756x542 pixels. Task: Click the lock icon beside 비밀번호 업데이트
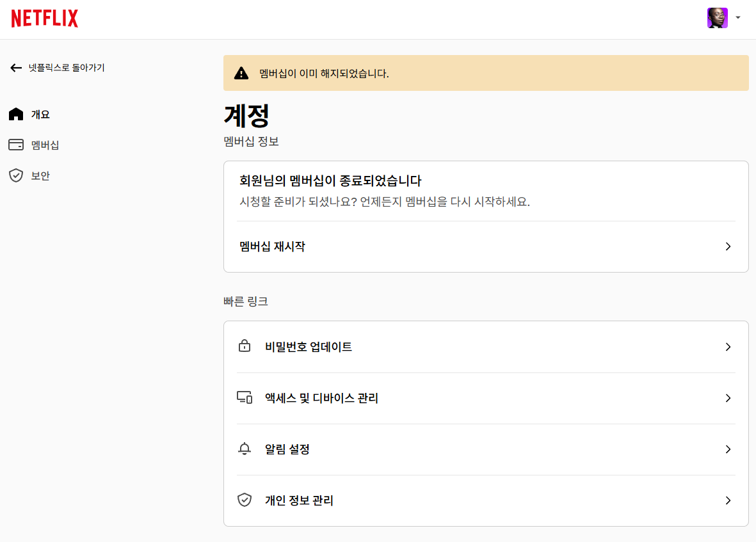[x=245, y=346]
